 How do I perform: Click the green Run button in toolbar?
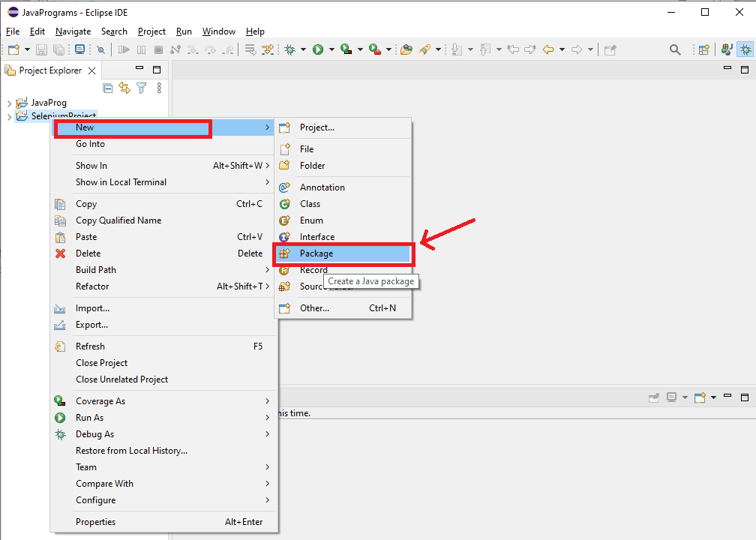point(318,49)
